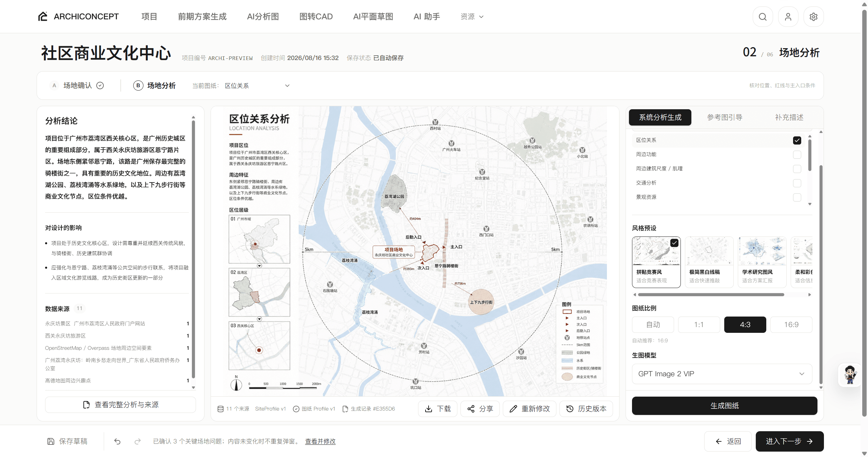Open the AI分析图 menu item

pos(263,17)
